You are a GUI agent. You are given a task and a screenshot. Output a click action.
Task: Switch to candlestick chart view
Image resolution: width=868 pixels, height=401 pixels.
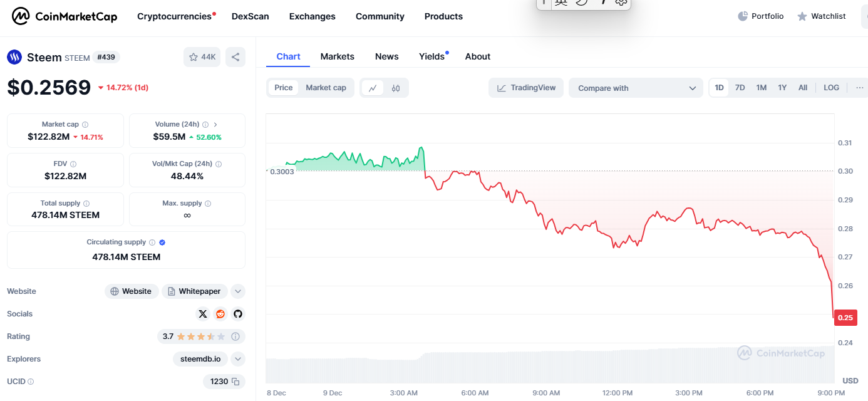point(396,88)
